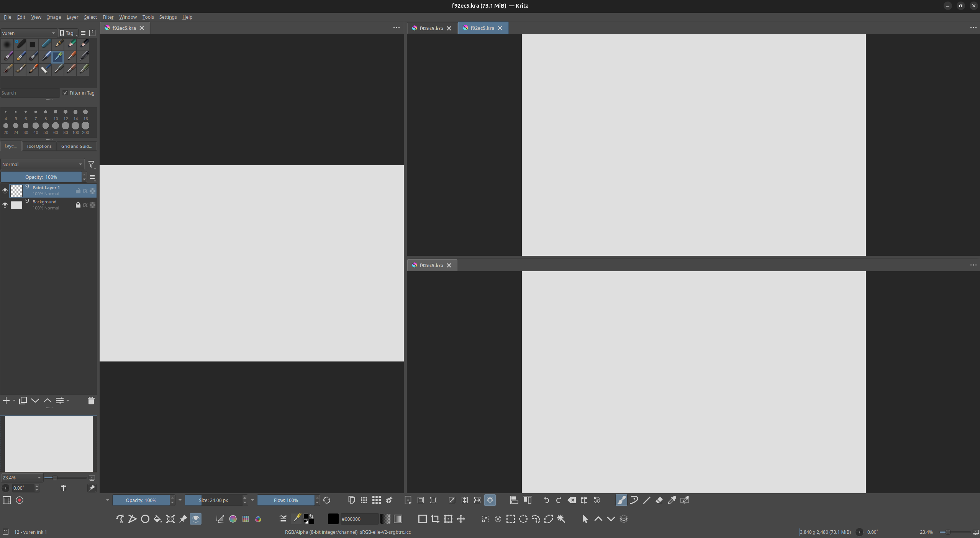Pick the Elliptical Selection tool
The height and width of the screenshot is (538, 980).
tap(523, 519)
